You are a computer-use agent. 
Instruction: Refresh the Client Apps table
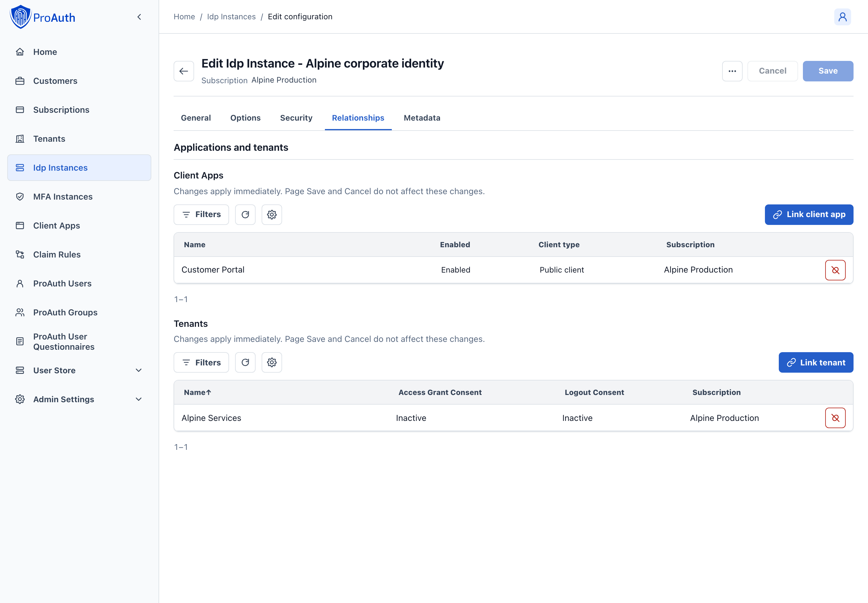coord(245,215)
